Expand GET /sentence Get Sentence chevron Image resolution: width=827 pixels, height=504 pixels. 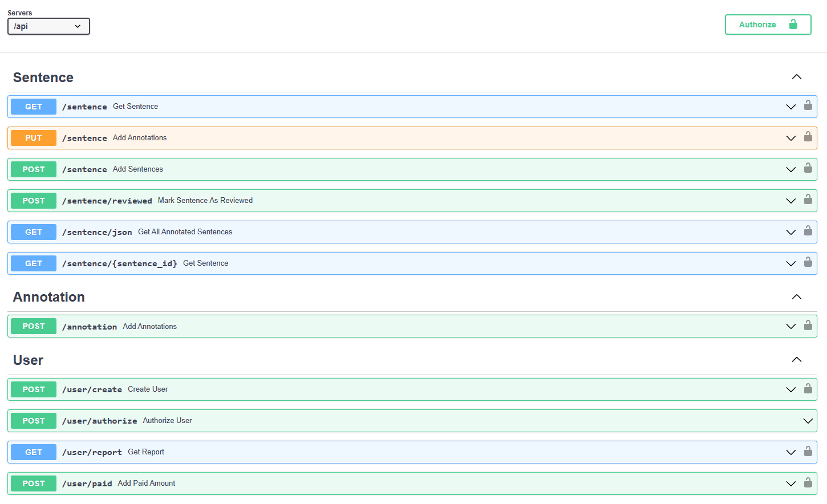click(x=791, y=107)
